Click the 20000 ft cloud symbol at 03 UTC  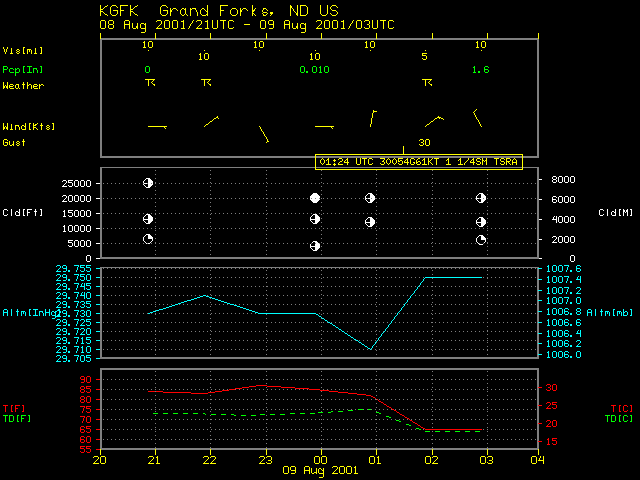481,198
